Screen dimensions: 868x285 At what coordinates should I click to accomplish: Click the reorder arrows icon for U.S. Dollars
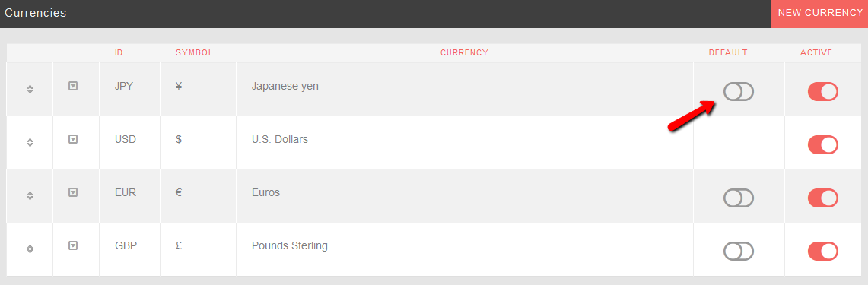[x=30, y=142]
